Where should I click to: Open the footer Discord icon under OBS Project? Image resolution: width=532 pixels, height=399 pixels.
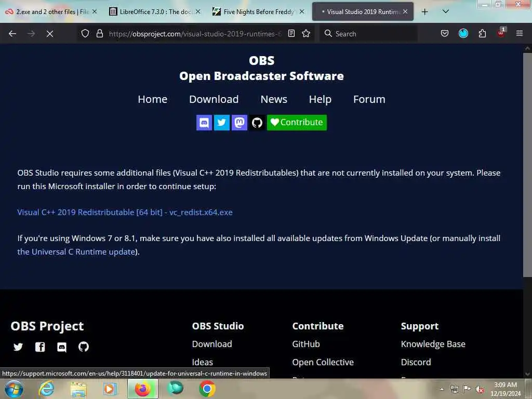tap(62, 347)
